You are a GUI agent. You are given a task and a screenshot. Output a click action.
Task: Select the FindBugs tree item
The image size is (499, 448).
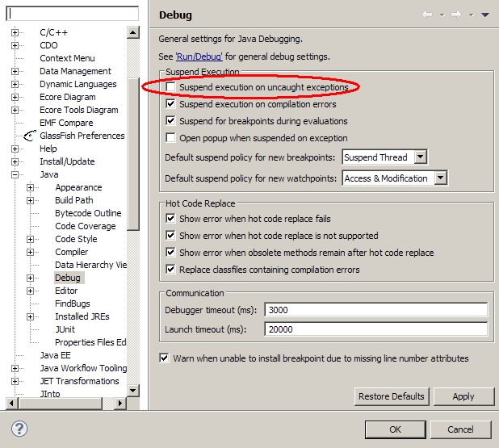73,304
